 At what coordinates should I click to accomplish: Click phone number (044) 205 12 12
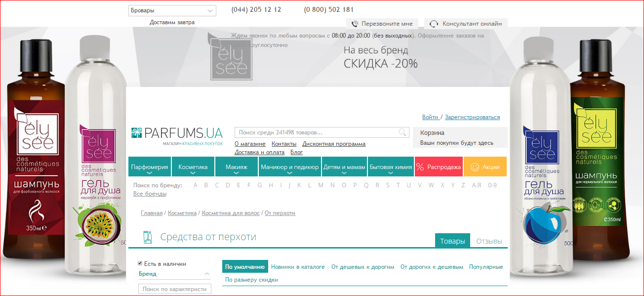(x=256, y=9)
